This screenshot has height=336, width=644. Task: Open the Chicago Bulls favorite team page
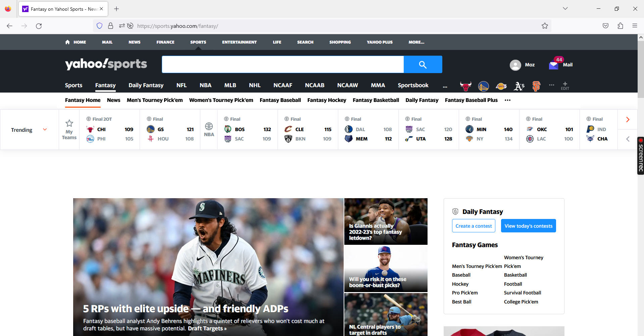(x=465, y=86)
